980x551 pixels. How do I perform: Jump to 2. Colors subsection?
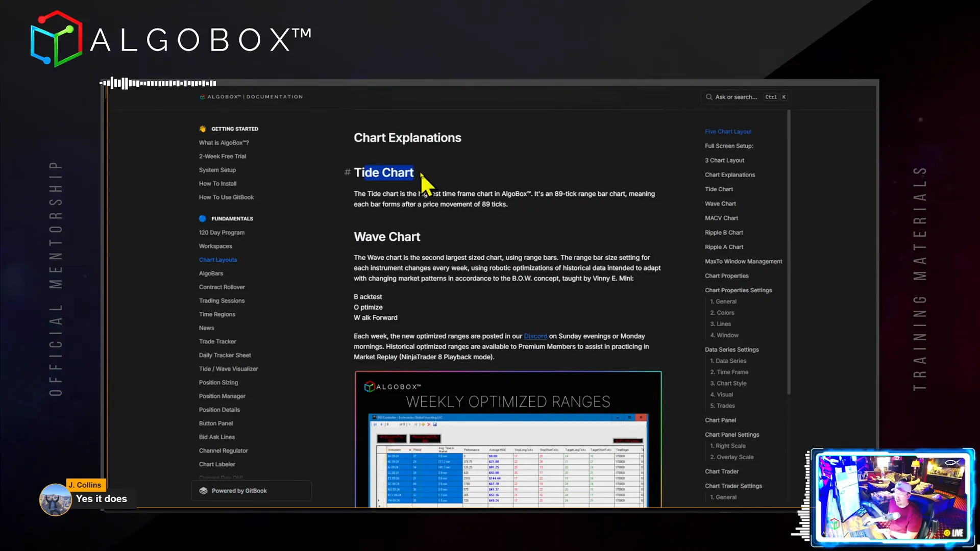click(x=722, y=313)
